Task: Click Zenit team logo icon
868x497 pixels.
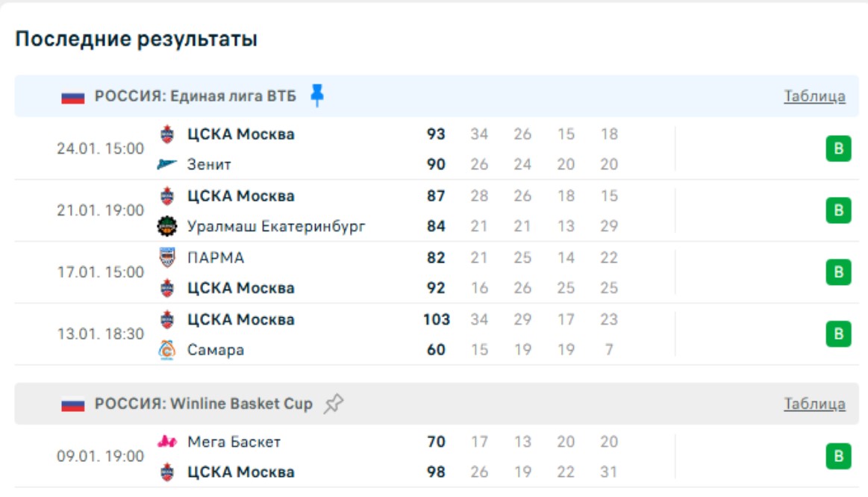Action: pyautogui.click(x=166, y=164)
